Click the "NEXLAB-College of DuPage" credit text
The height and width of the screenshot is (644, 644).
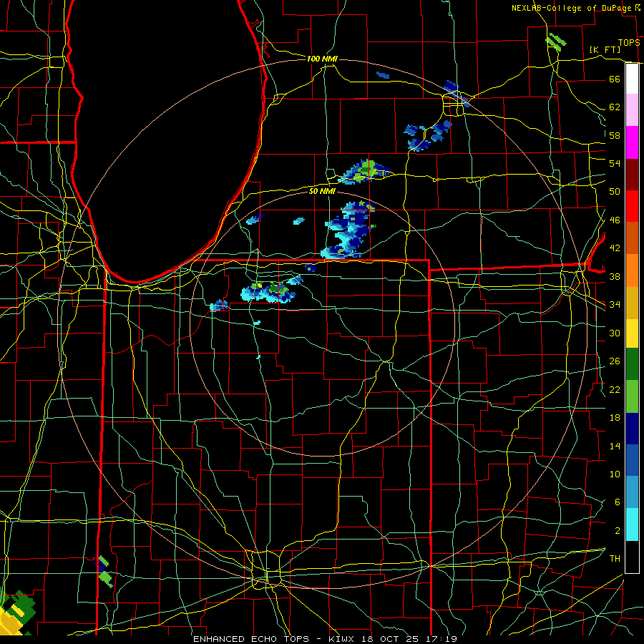coord(572,8)
